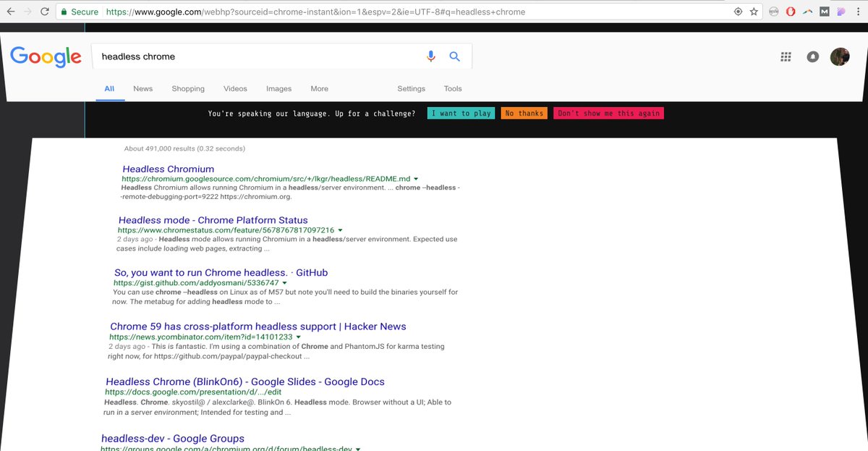Click 'About 491,000 results' stats text
The width and height of the screenshot is (868, 451).
(x=184, y=148)
